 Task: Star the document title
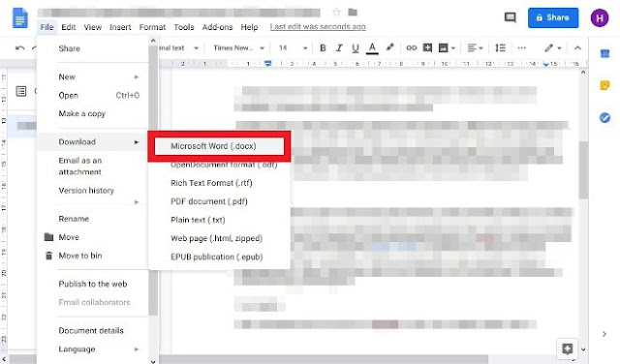tap(336, 13)
